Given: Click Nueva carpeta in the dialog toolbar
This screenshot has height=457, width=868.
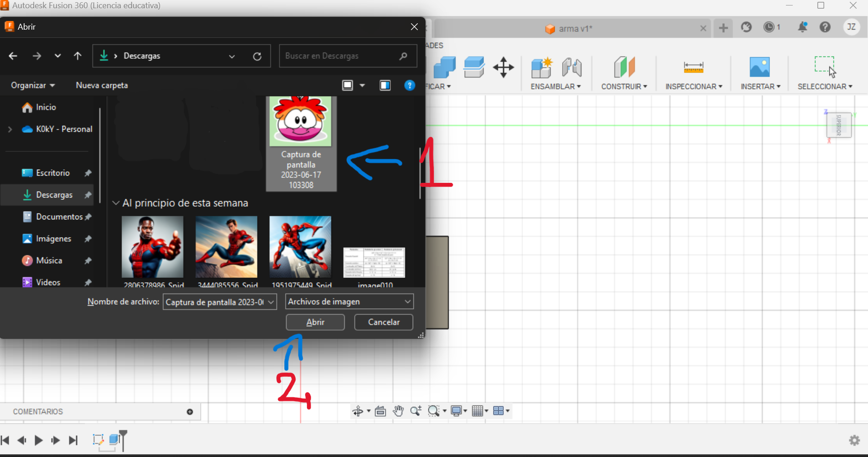Looking at the screenshot, I should 102,85.
